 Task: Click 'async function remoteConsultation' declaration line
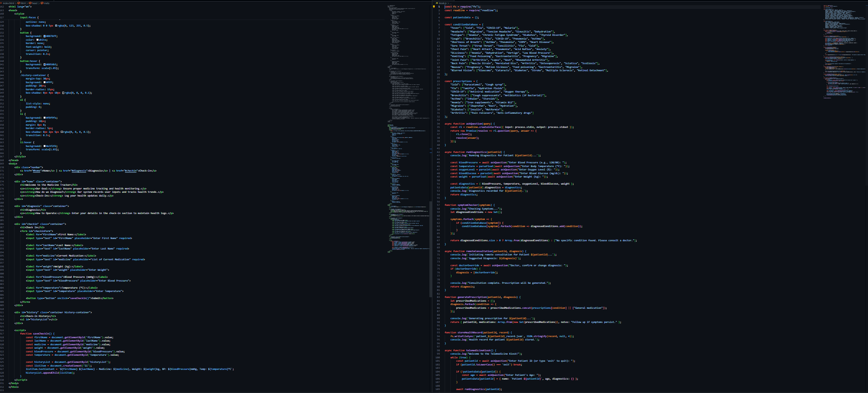(x=486, y=251)
